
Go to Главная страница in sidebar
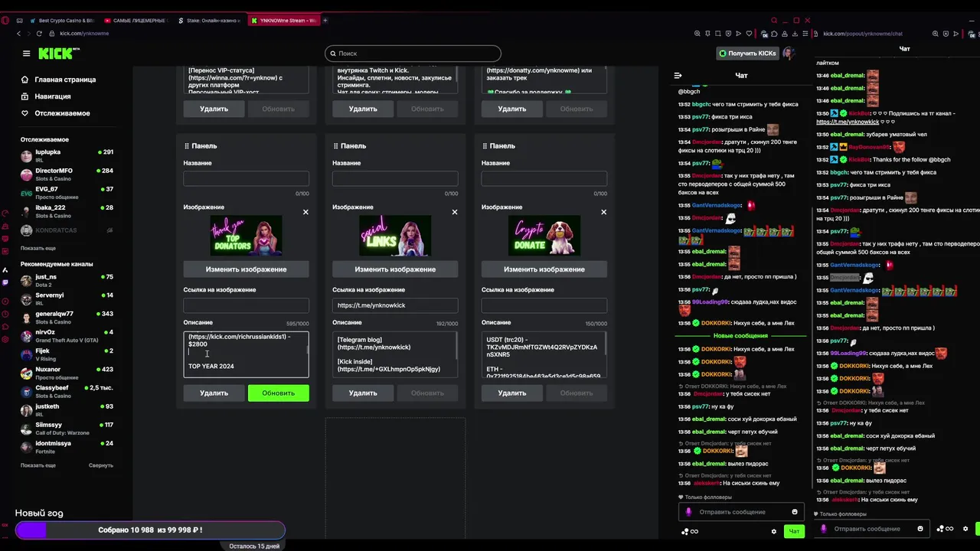(x=65, y=80)
